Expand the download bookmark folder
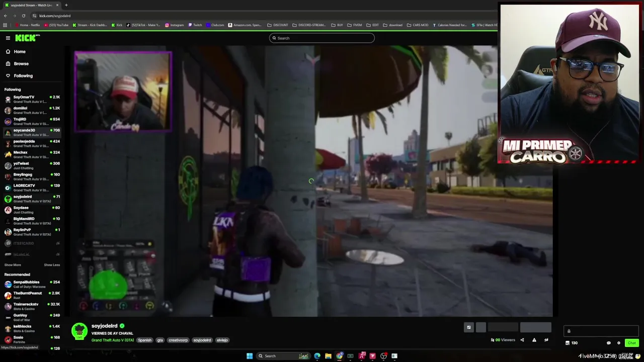This screenshot has width=644, height=362. (x=393, y=25)
